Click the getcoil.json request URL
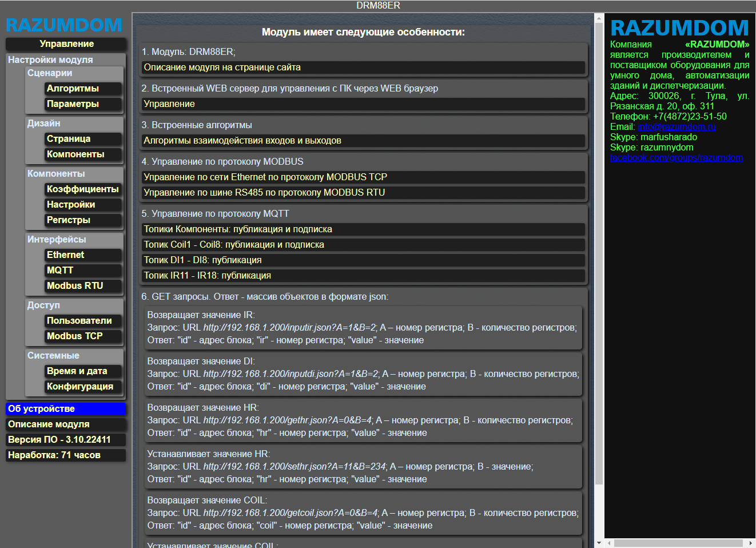 (291, 513)
